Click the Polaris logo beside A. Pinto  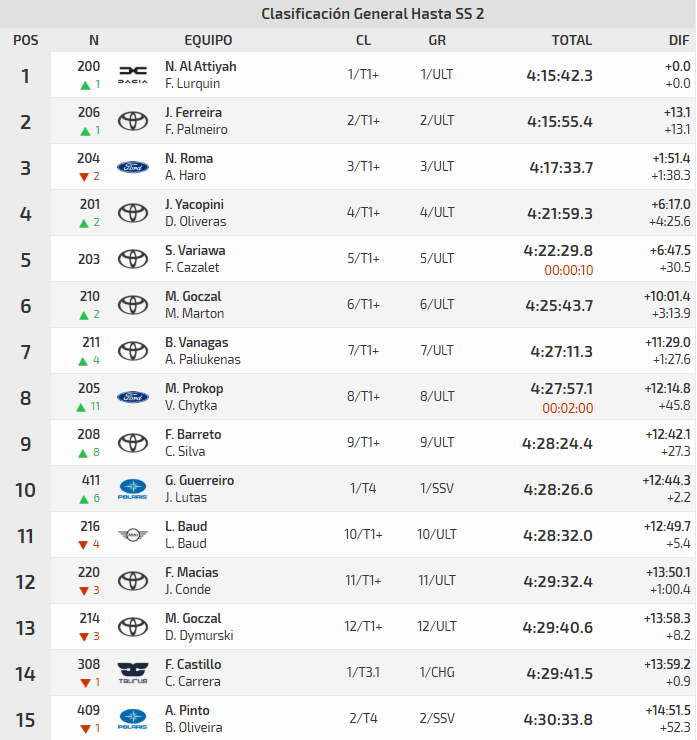coord(133,720)
